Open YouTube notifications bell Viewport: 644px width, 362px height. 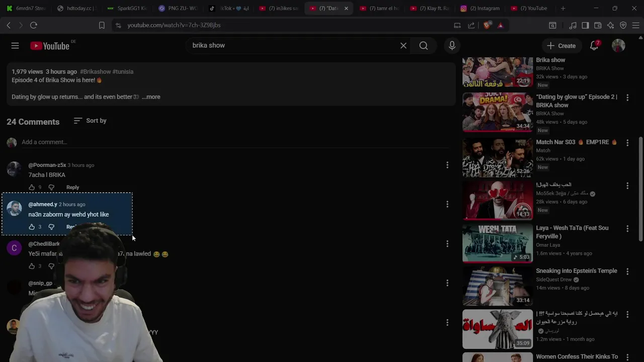(x=594, y=46)
